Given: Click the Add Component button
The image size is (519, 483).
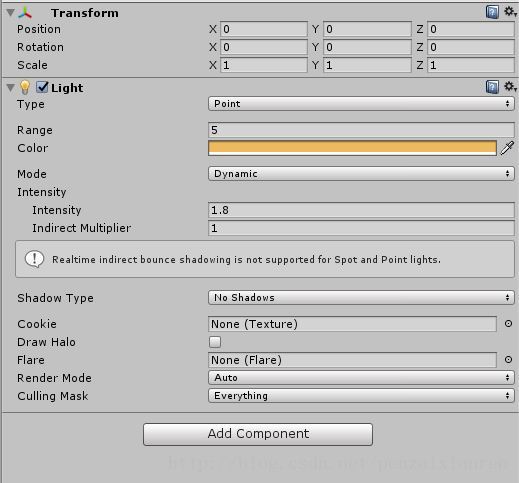Looking at the screenshot, I should [258, 434].
